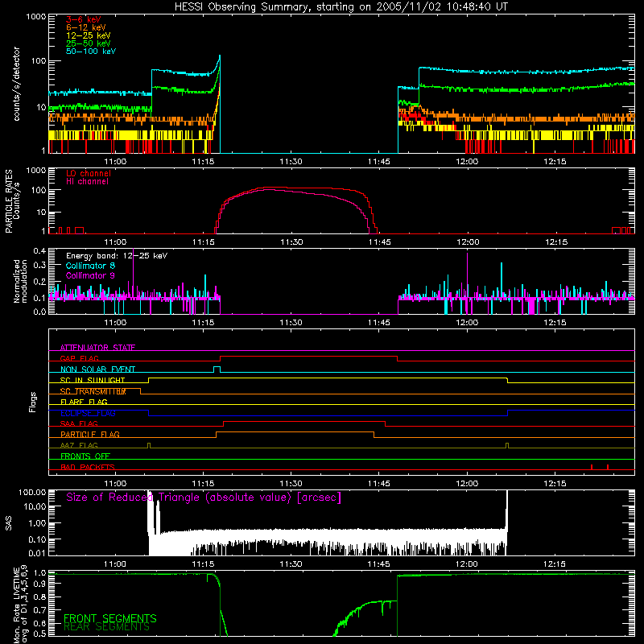Screen dimensions: 644x644
Task: Click the Normalized modulation axis label
Action: (20, 281)
